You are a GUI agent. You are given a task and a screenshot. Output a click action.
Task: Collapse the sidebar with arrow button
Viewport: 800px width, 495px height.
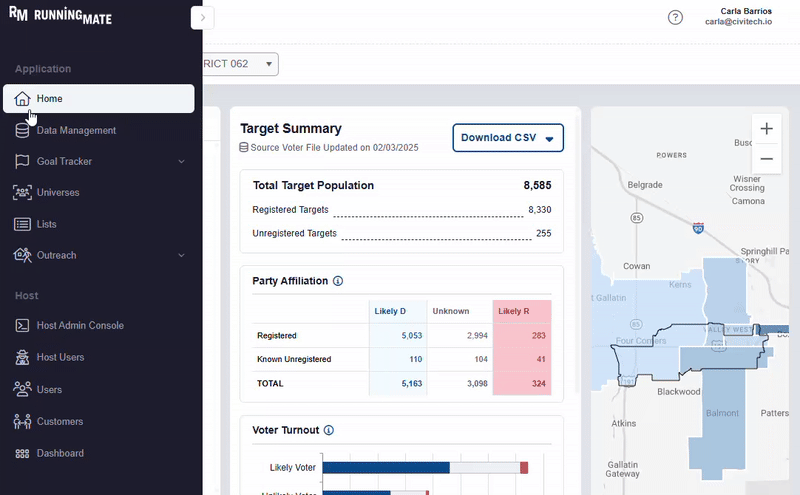(x=203, y=18)
